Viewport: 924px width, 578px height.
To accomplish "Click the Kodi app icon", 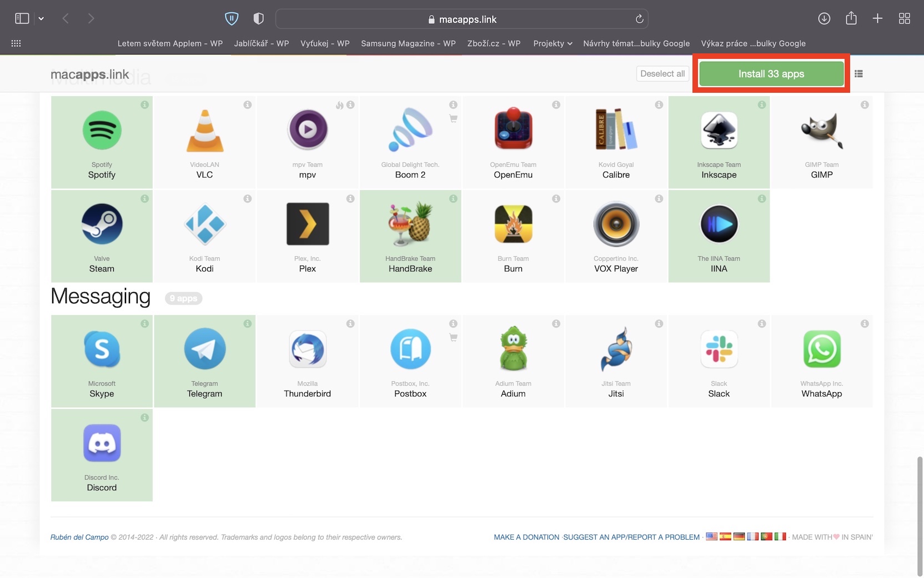I will point(204,225).
